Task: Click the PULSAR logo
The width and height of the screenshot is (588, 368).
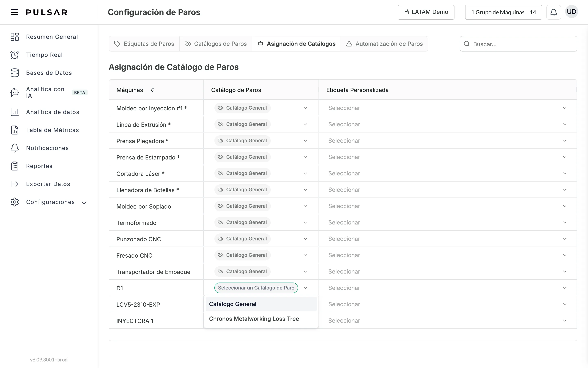Action: click(x=47, y=12)
